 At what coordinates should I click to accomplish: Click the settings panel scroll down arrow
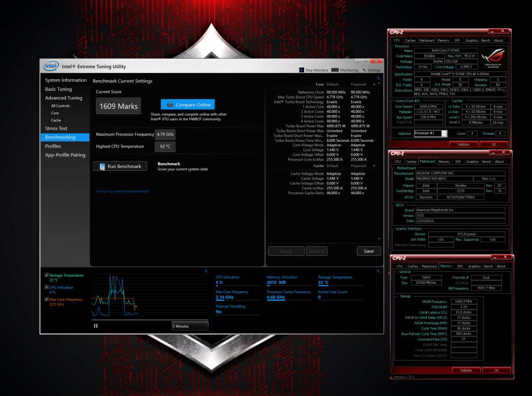[379, 239]
